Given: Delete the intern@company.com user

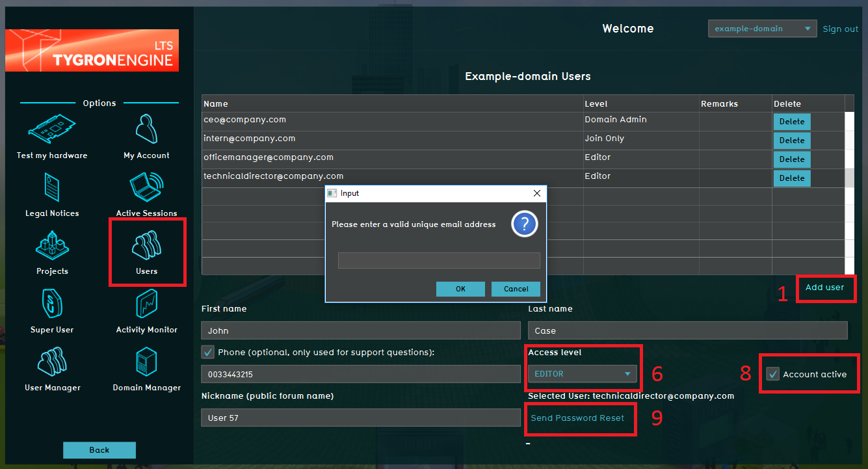Looking at the screenshot, I should coord(791,141).
